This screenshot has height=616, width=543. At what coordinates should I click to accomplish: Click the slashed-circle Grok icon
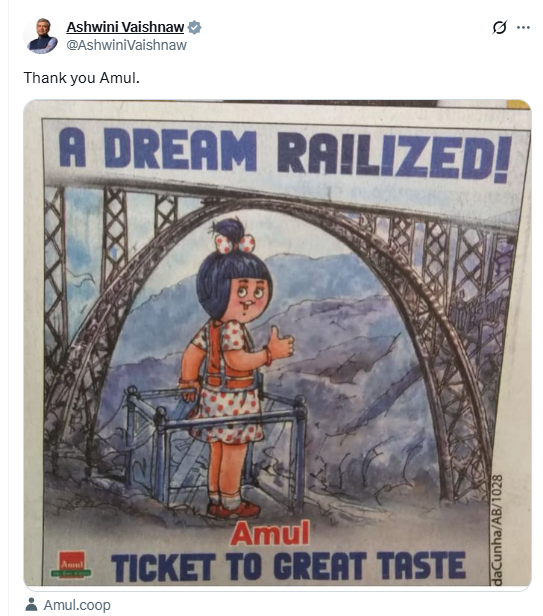(x=499, y=27)
